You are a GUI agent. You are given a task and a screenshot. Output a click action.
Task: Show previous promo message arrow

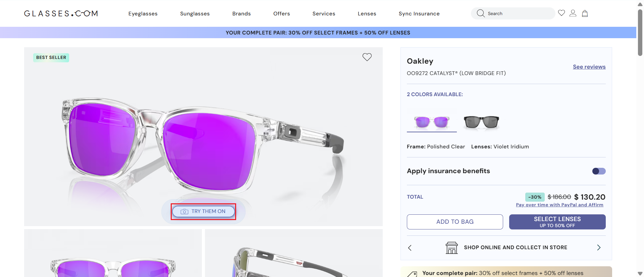coord(410,248)
